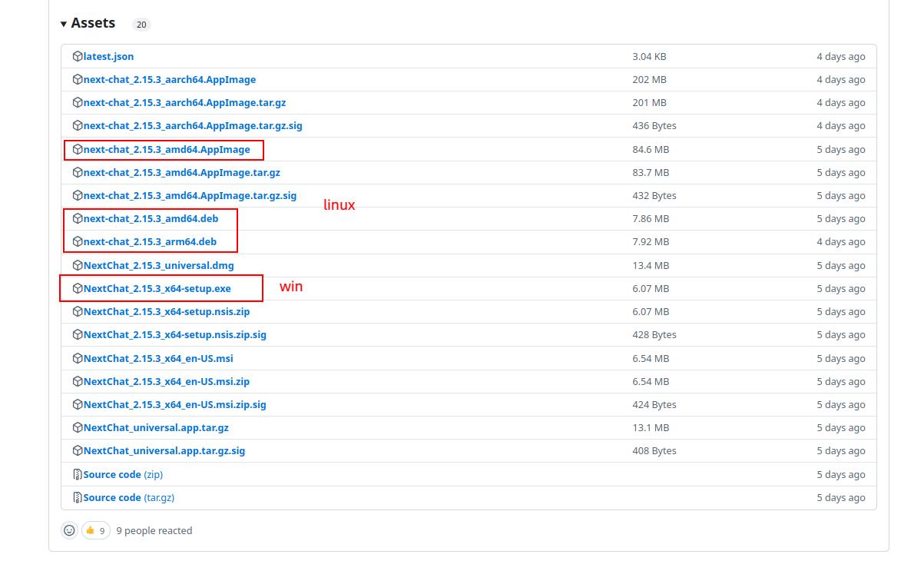
Task: Download next-chat_2.15.3_aarch64.AppImage.tar.gz.sig
Action: (193, 125)
